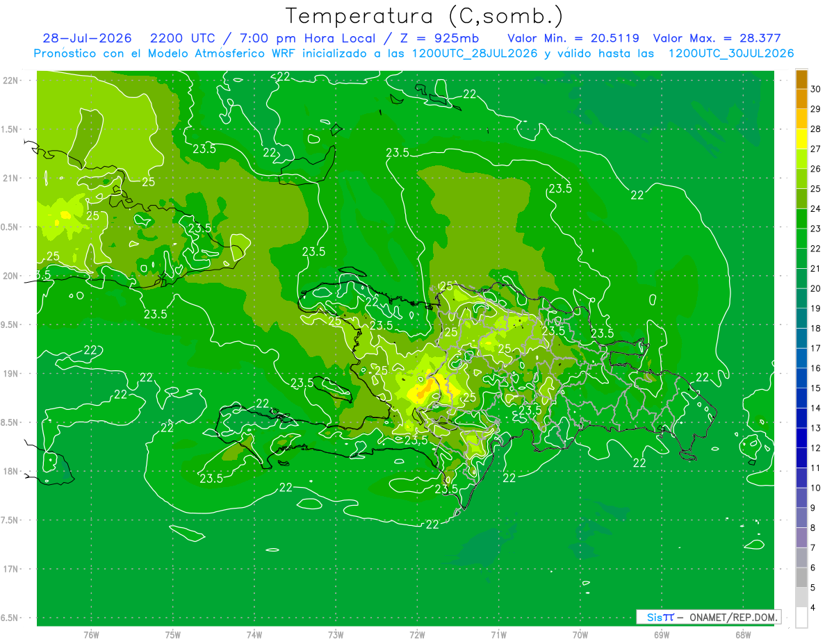Click the color legend label "28"

816,129
